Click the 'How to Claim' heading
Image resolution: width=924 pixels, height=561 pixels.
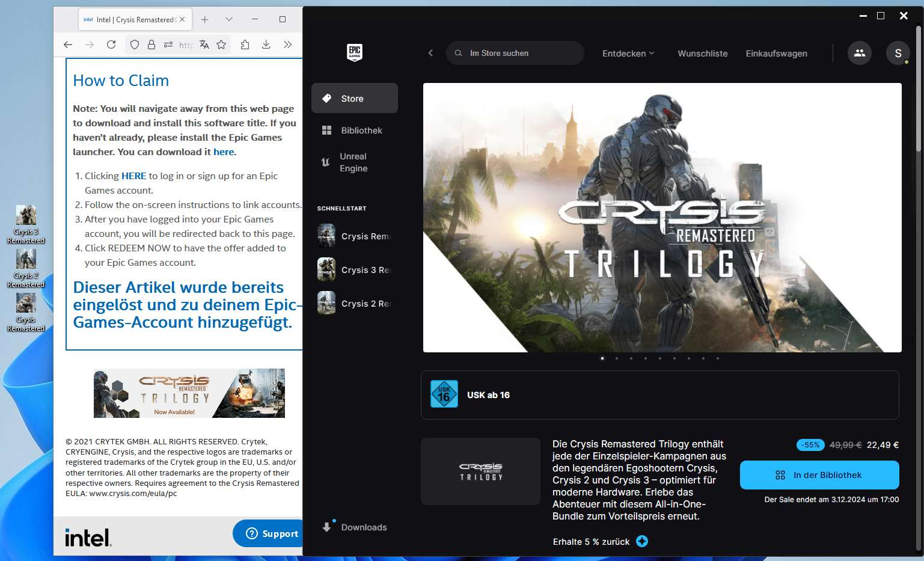(121, 81)
